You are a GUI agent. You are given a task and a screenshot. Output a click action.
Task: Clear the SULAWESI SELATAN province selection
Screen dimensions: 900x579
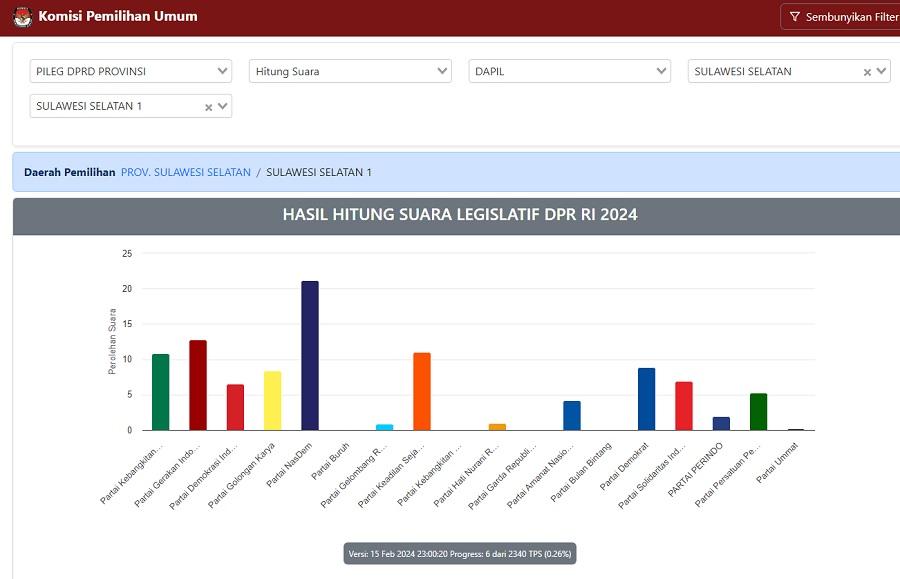coord(867,72)
